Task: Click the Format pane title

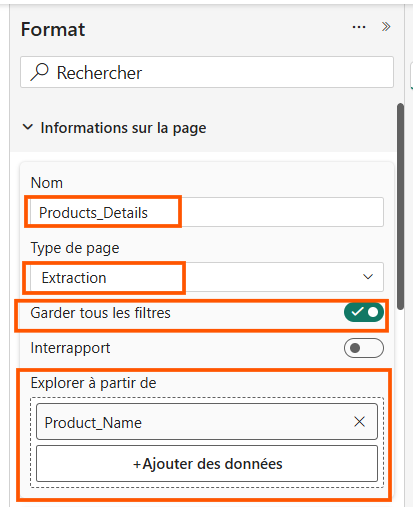Action: (53, 29)
